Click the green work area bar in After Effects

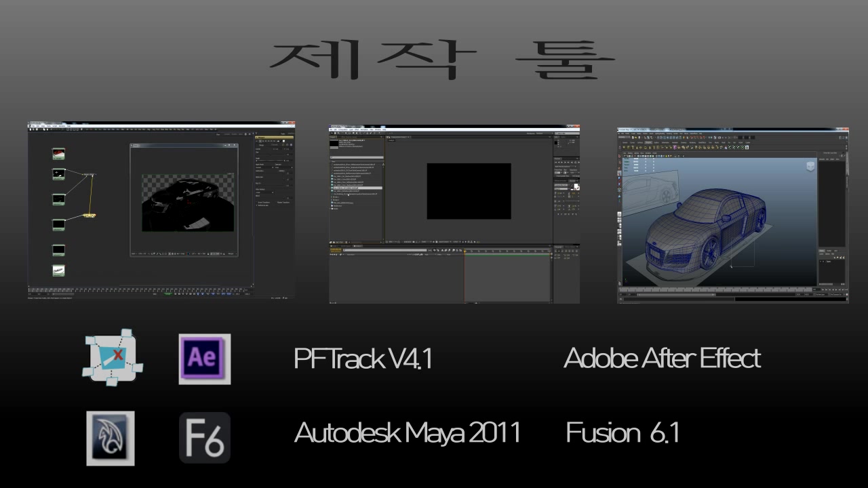click(507, 254)
